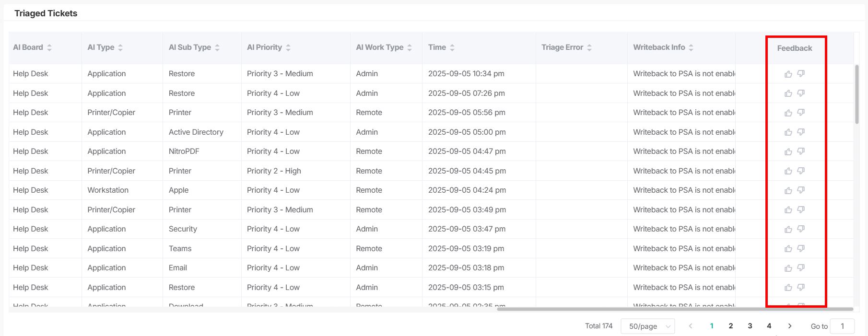
Task: Go to page 2 of tickets
Action: point(731,326)
